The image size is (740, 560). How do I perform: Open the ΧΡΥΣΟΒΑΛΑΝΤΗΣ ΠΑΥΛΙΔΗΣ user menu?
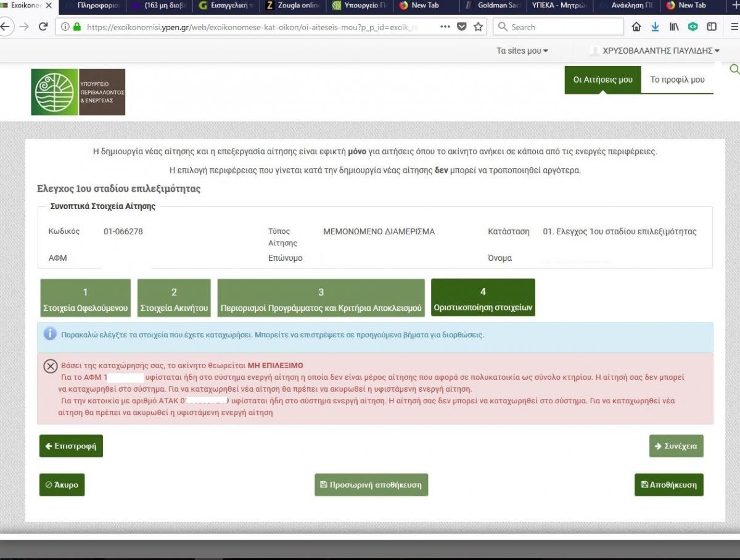(x=660, y=51)
